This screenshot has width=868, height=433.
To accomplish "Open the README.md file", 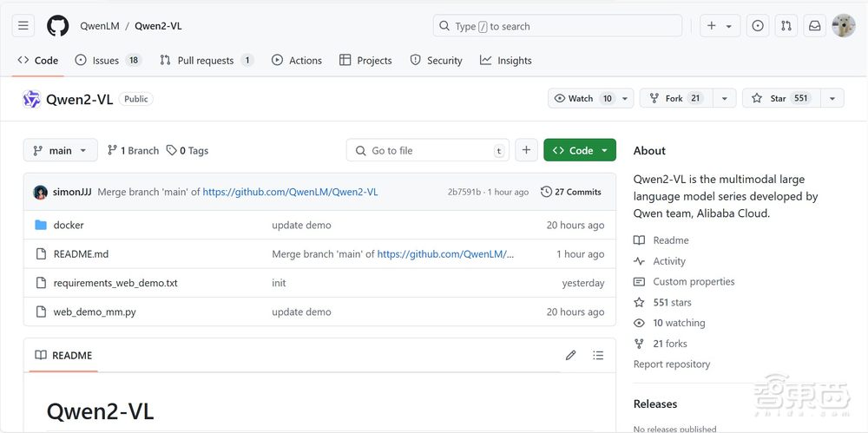I will click(81, 254).
